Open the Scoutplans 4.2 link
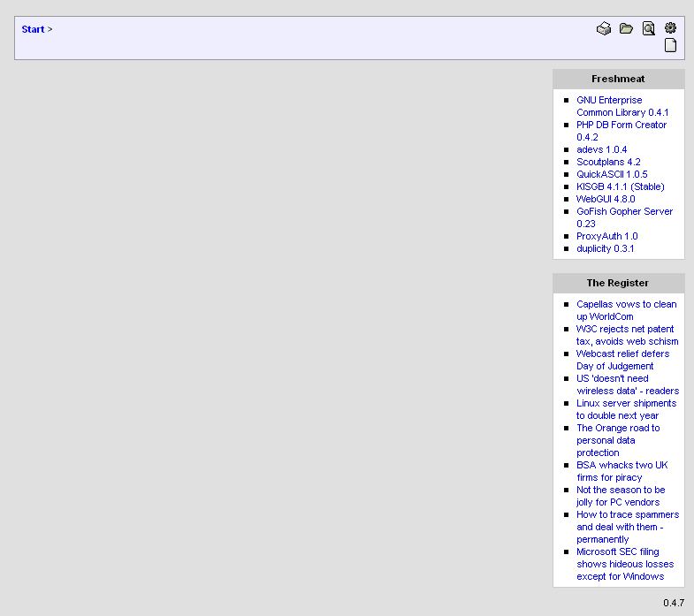694x616 pixels. pos(608,162)
